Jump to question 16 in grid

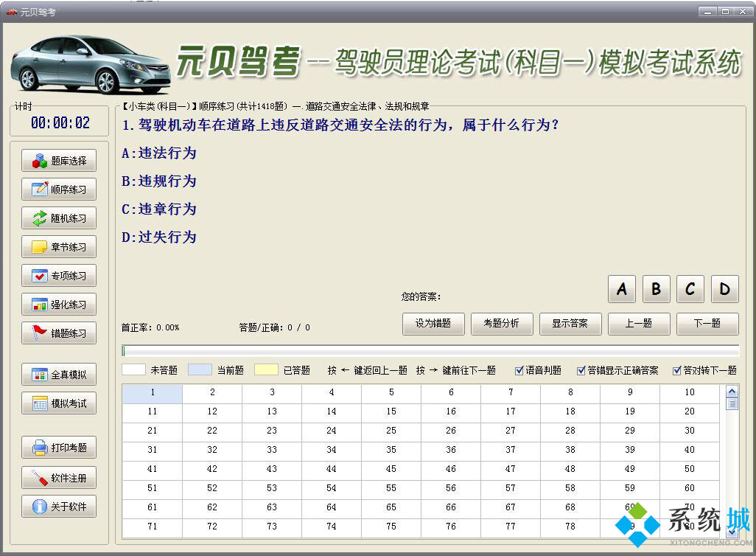click(451, 411)
